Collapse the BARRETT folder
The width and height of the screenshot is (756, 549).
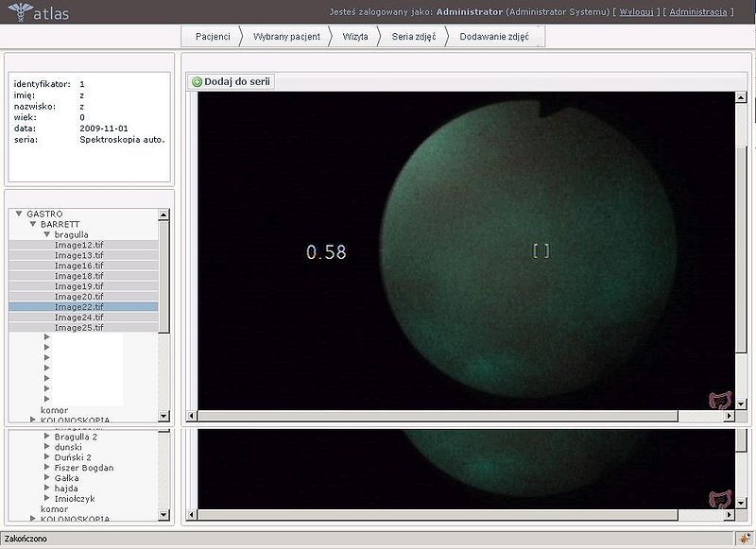click(x=32, y=224)
